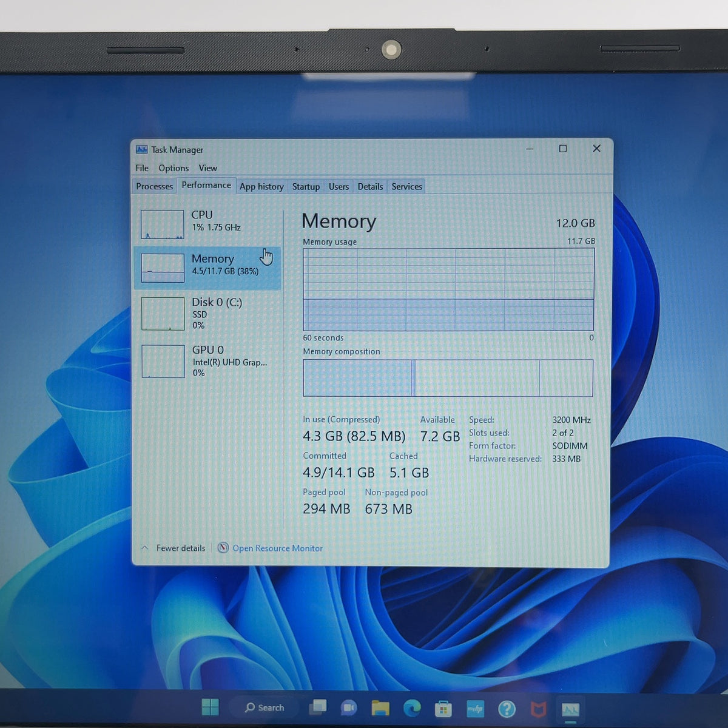Switch to the Users tab
Viewport: 728px width, 728px height.
pyautogui.click(x=339, y=186)
